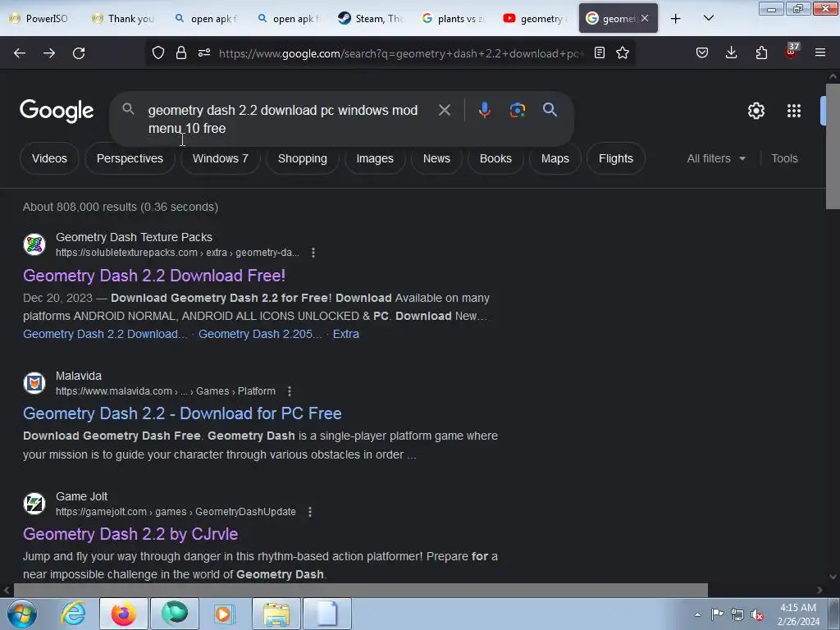Switch to PowerISO tab

(39, 19)
